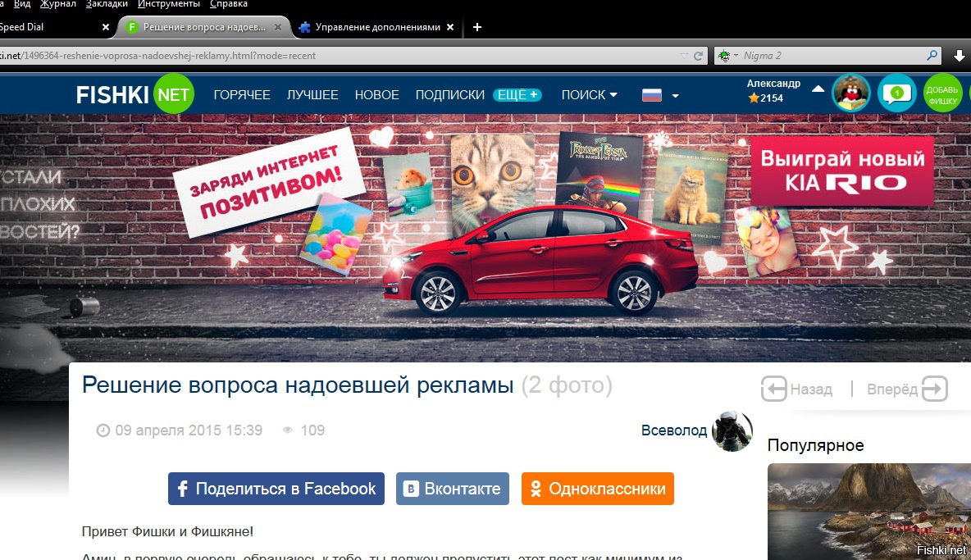The height and width of the screenshot is (560, 971).
Task: Open the search engine selector dropdown
Action: pyautogui.click(x=727, y=56)
